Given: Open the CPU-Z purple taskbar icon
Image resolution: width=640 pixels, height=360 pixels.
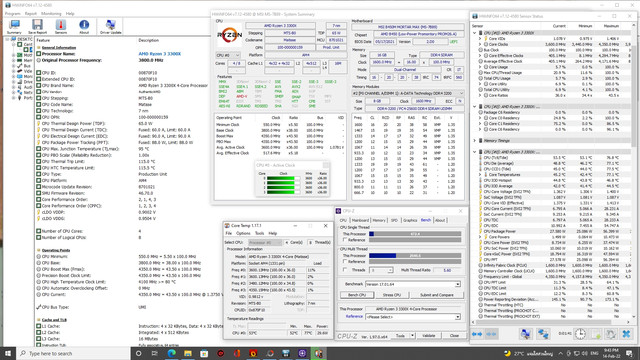Looking at the screenshot, I should coord(302,353).
